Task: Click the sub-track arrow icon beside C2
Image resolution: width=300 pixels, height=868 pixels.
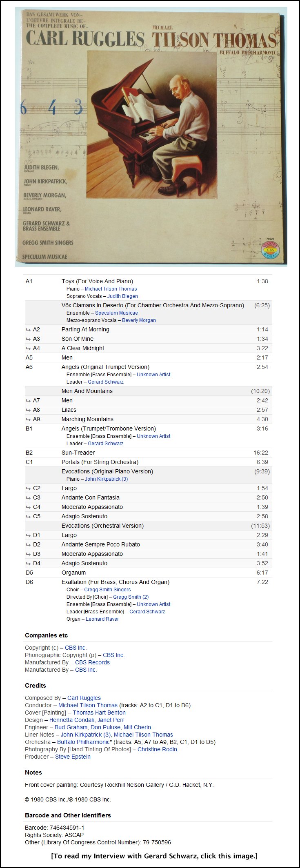Action: 28,488
